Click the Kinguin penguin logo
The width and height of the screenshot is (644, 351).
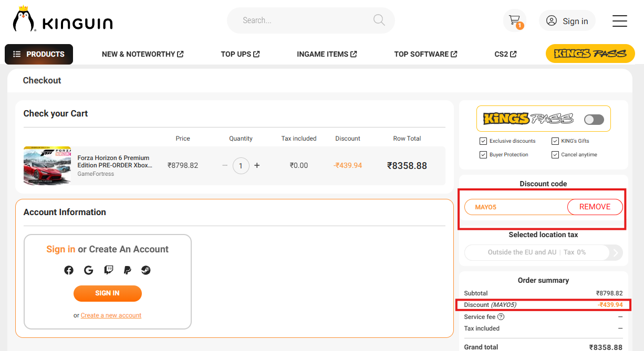click(63, 19)
